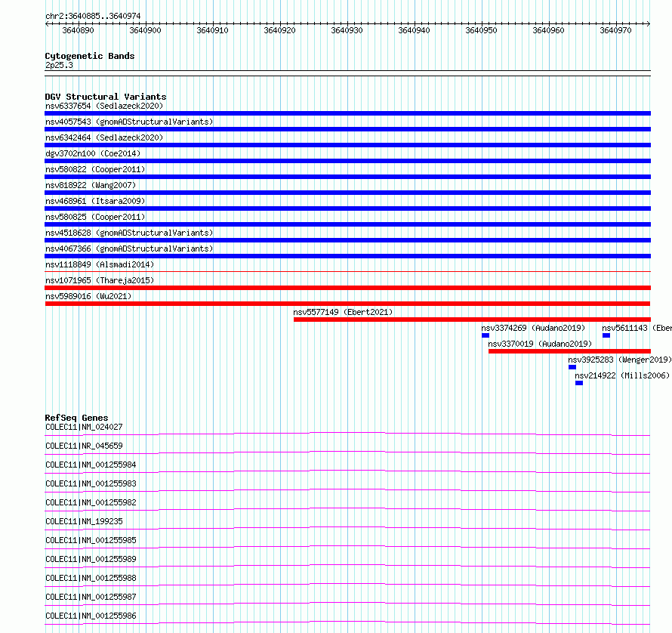The height and width of the screenshot is (633, 672).
Task: Select nsv1071965 (Thareja2015) label
Action: 100,280
